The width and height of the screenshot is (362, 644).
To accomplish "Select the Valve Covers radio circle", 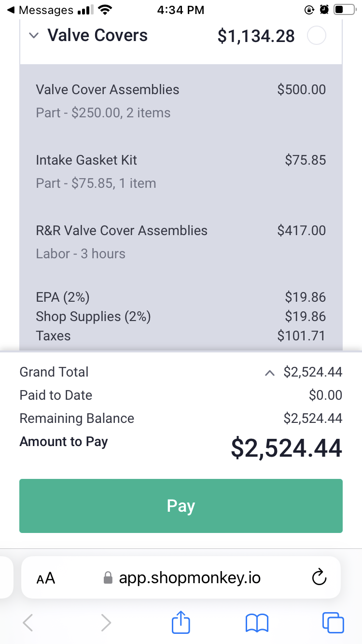I will pyautogui.click(x=317, y=36).
